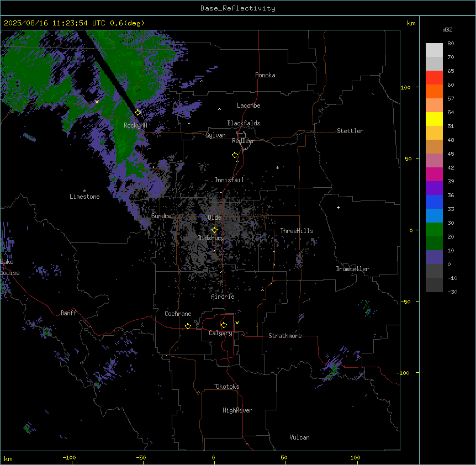Click the pink swatch between 45 and 42
Image resolution: width=476 pixels, height=465 pixels.
[434, 161]
